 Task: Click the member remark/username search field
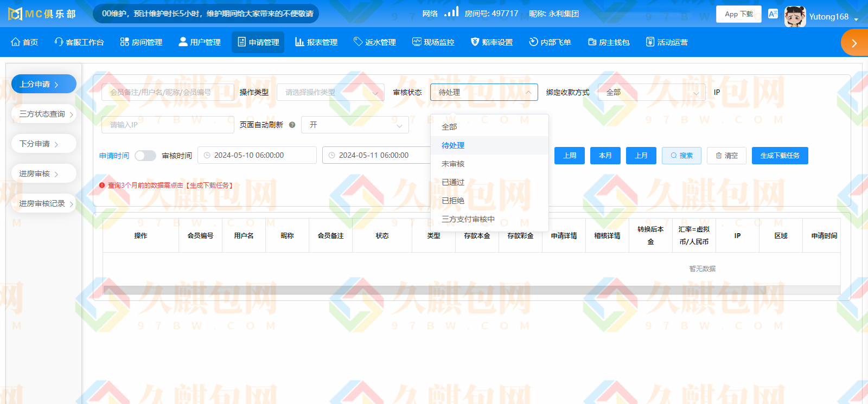(168, 92)
